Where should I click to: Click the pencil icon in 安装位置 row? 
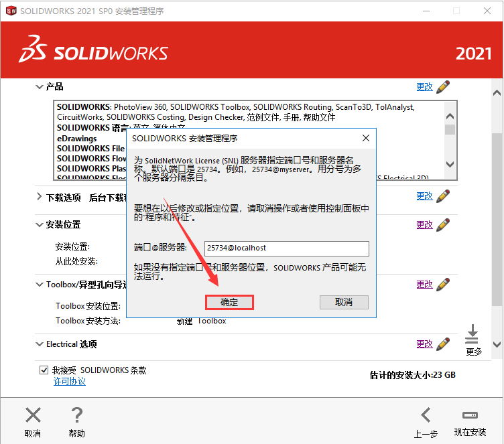point(443,225)
